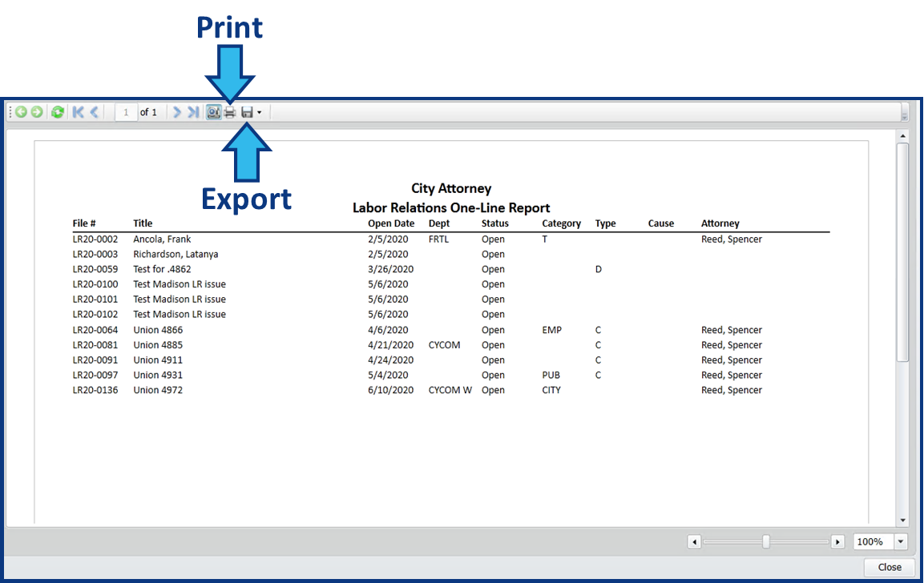This screenshot has height=583, width=924.
Task: Export the report with the save disk icon
Action: tap(247, 112)
